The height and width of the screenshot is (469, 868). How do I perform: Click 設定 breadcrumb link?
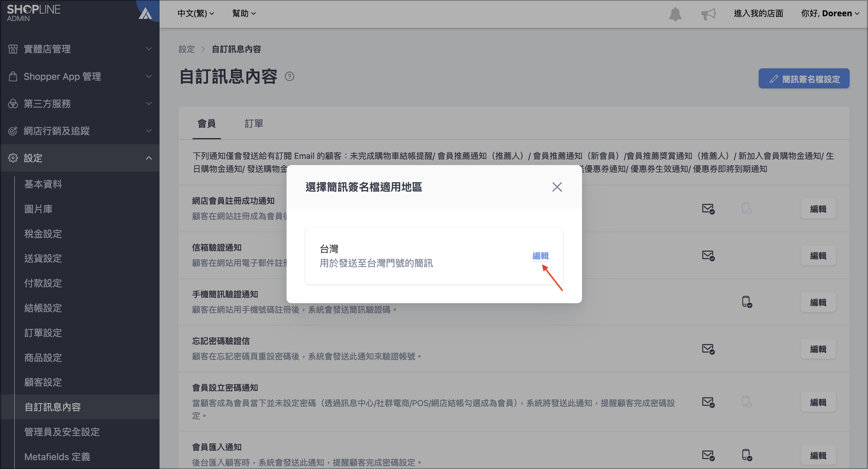pos(187,49)
